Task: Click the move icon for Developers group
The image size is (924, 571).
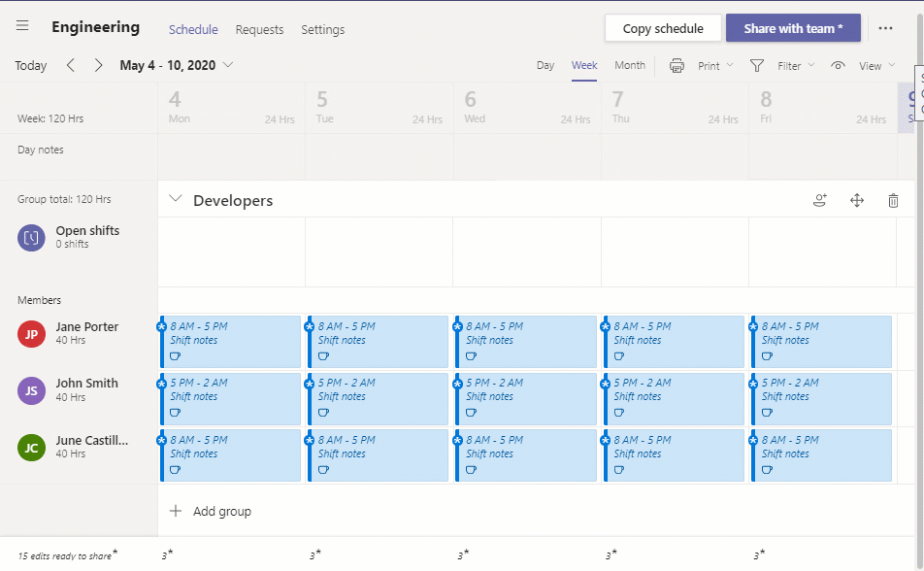Action: click(857, 199)
